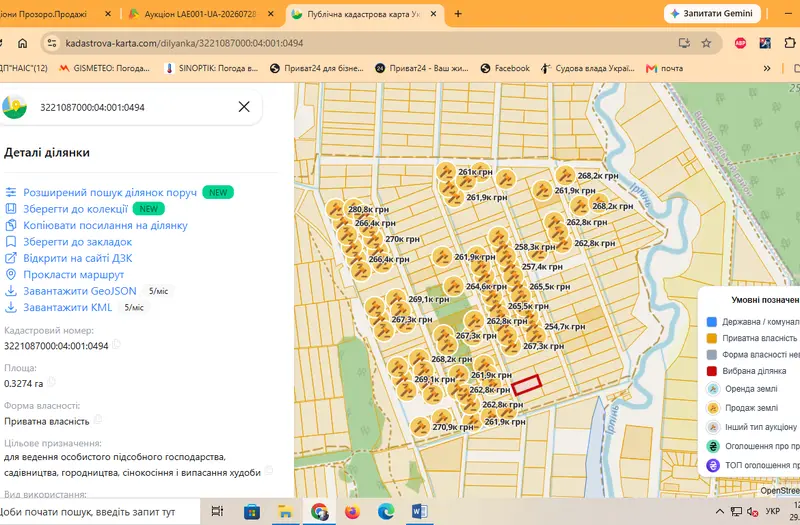
Task: Click Завантажити GeoJSON link
Action: point(80,291)
